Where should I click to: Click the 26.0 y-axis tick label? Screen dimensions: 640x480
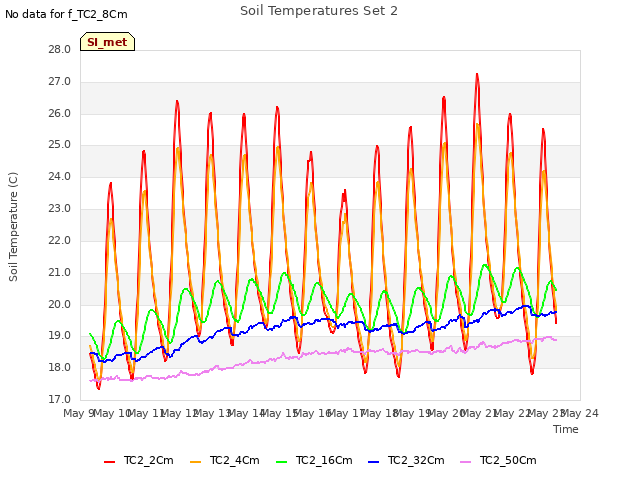coord(59,113)
